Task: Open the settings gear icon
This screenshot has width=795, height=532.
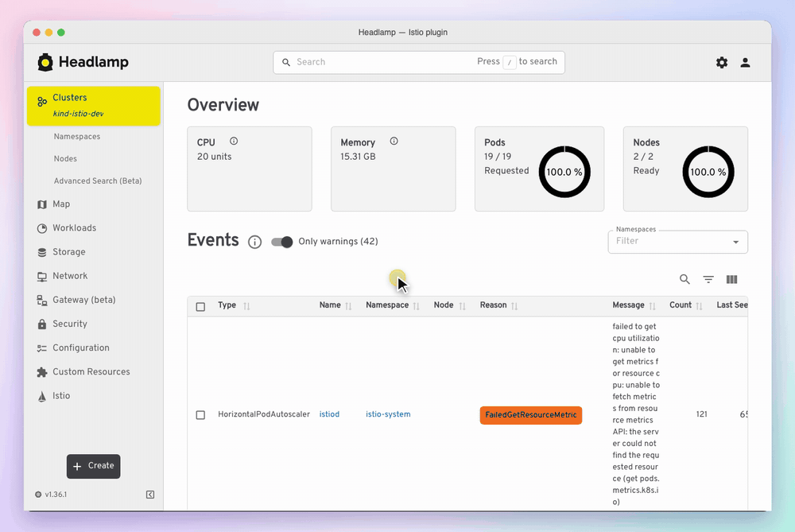Action: coord(722,62)
